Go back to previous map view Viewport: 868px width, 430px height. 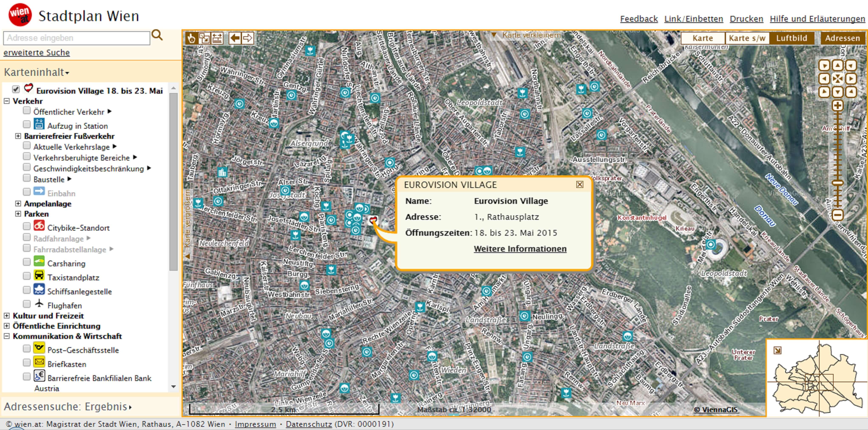coord(235,38)
